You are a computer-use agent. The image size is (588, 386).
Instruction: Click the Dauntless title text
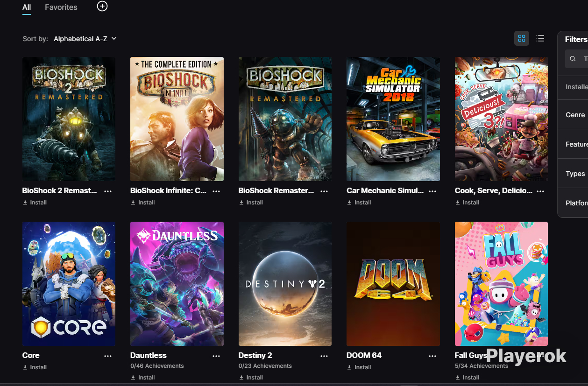click(x=149, y=355)
